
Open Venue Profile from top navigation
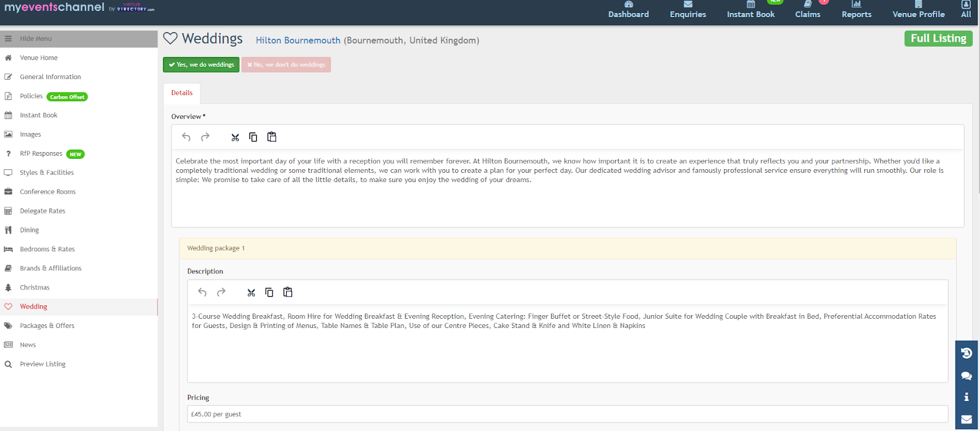[918, 10]
